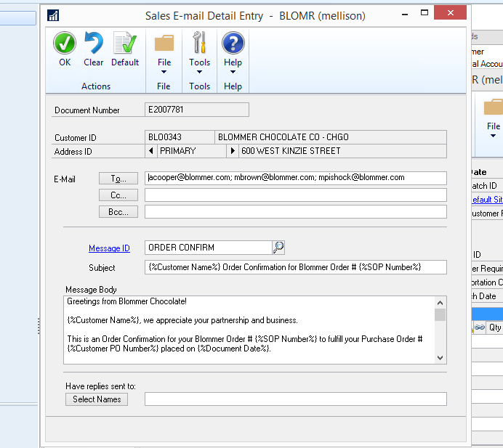This screenshot has height=448, width=503.
Task: Go to previous Address ID with left arrow
Action: tap(150, 150)
